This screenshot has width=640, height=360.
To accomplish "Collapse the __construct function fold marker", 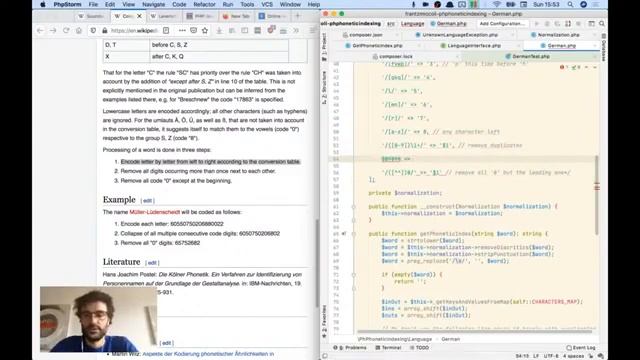I will point(353,207).
